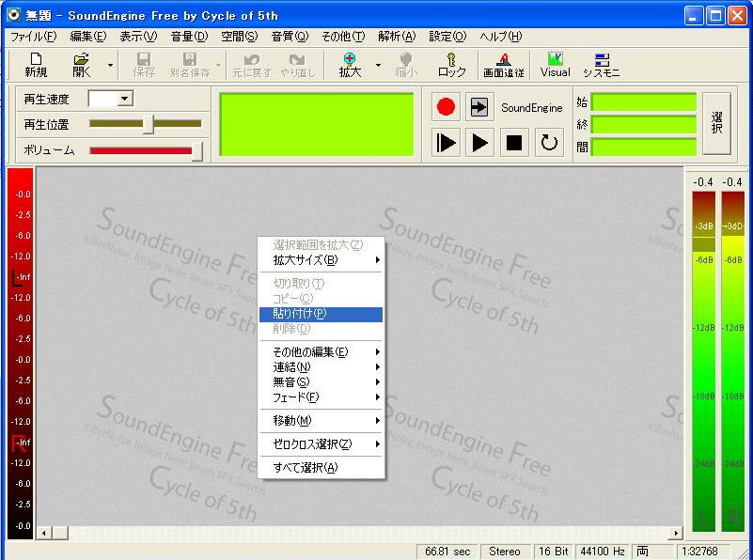Screen dimensions: 753x560
Task: Click the 始 start time field
Action: 644,102
